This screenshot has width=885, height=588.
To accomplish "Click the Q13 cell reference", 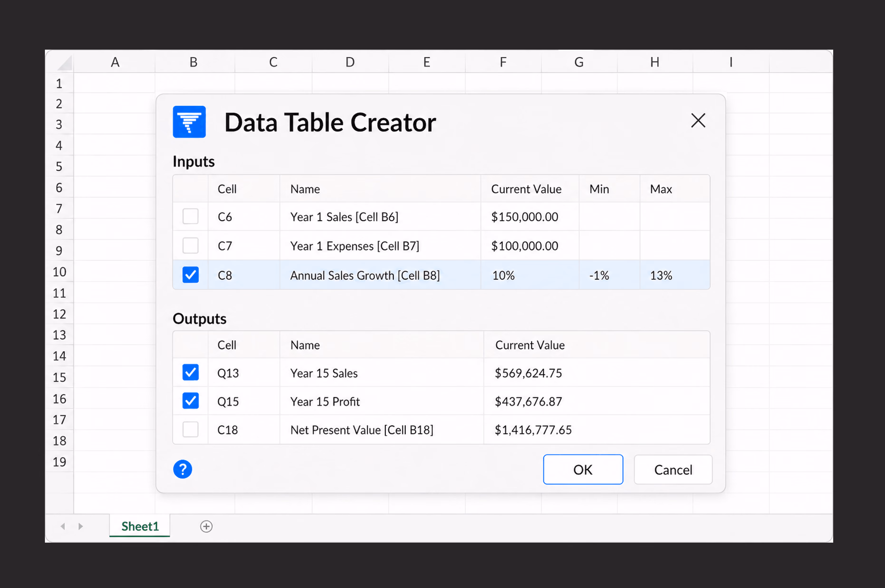I will click(x=228, y=373).
